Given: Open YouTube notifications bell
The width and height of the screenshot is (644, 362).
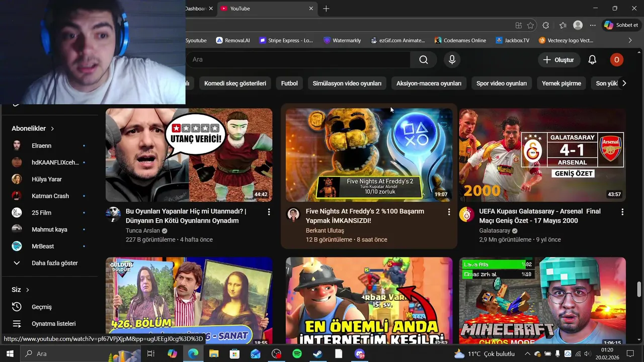Looking at the screenshot, I should [592, 60].
